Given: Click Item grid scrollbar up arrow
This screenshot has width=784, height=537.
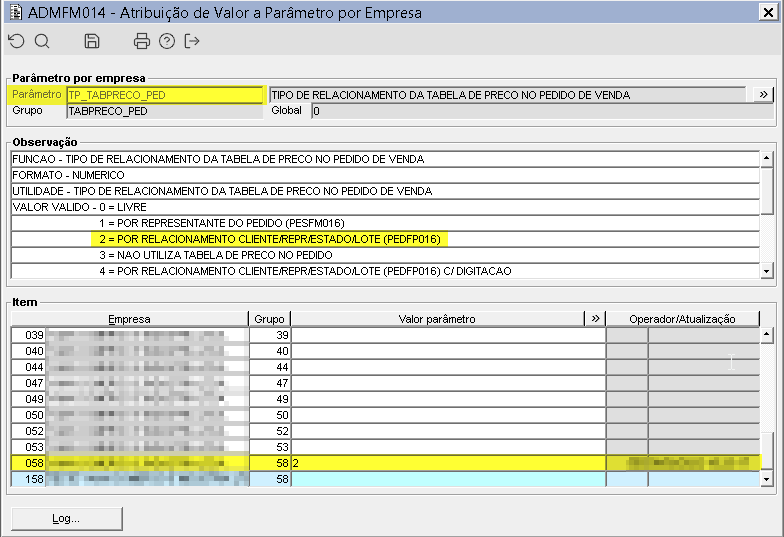Looking at the screenshot, I should coord(766,334).
